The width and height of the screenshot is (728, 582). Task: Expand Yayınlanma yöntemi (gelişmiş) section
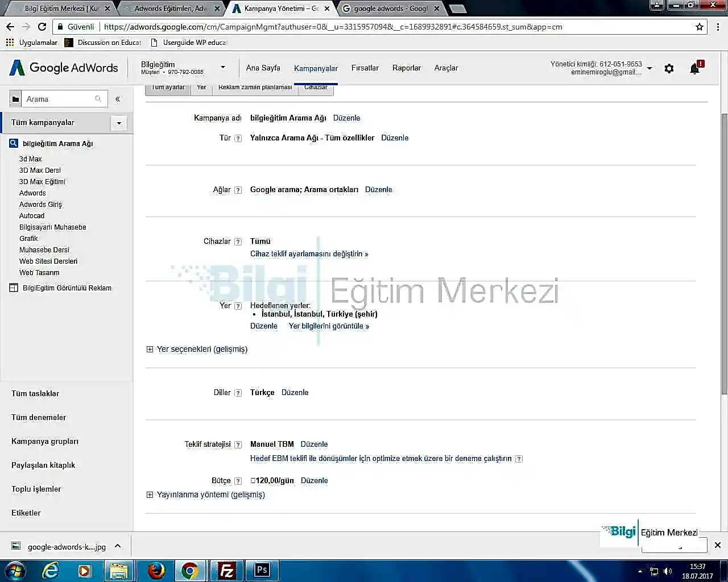coord(150,494)
